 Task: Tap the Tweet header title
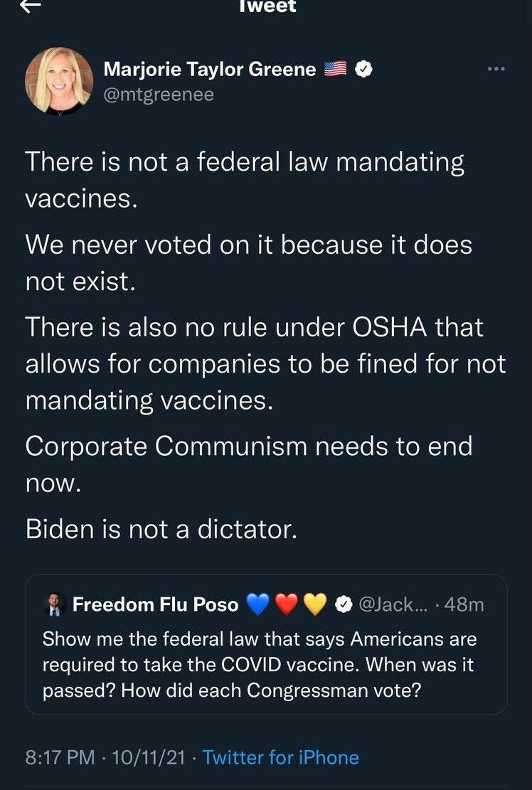pos(265,6)
